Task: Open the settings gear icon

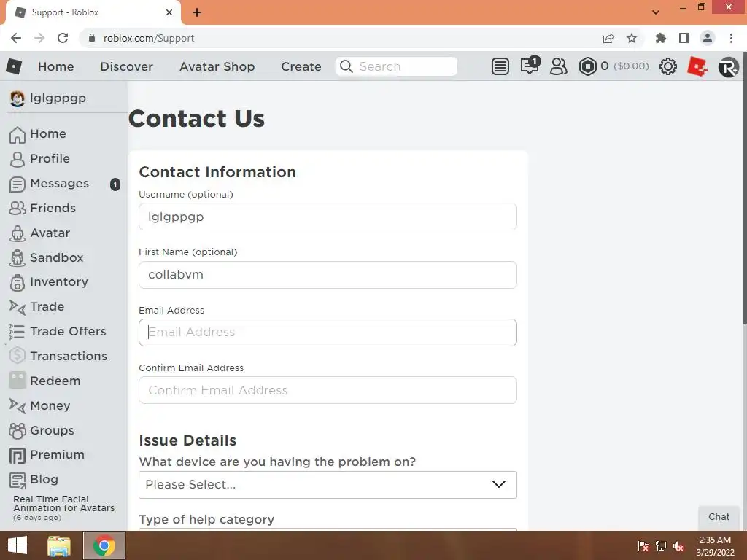Action: [x=668, y=66]
